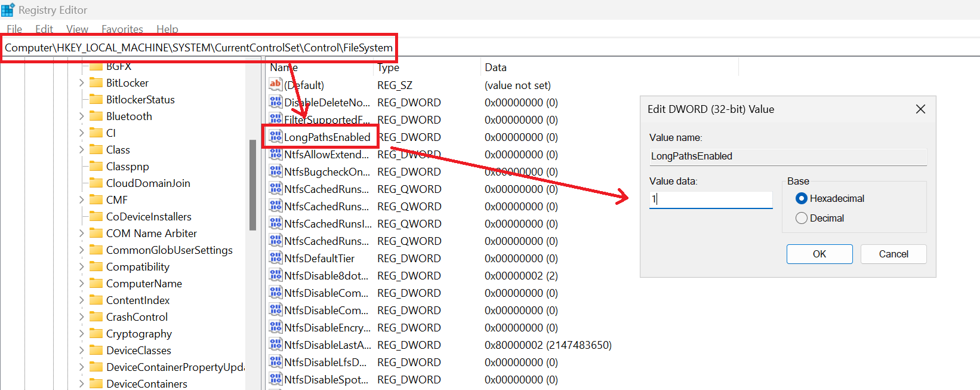
Task: Select the Decimal base radio button
Action: (802, 218)
